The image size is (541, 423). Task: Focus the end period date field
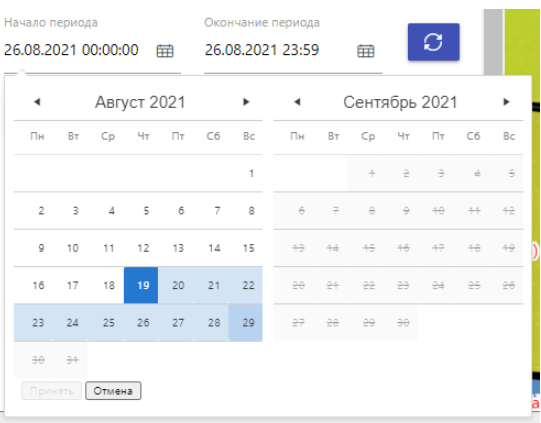click(262, 50)
